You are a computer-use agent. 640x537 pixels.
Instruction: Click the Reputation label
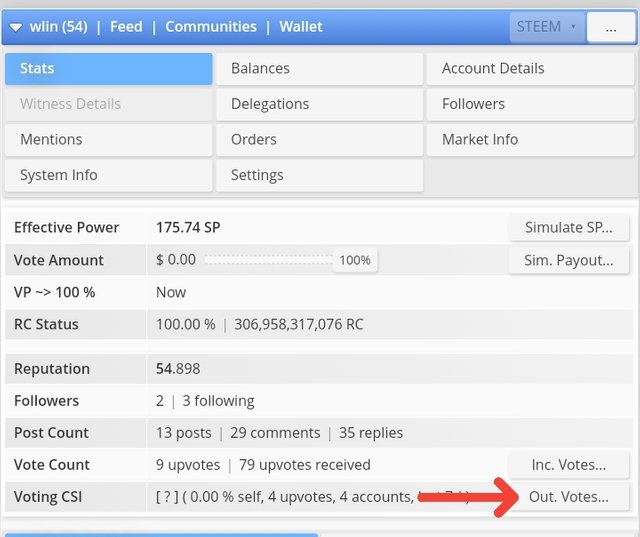(x=52, y=369)
